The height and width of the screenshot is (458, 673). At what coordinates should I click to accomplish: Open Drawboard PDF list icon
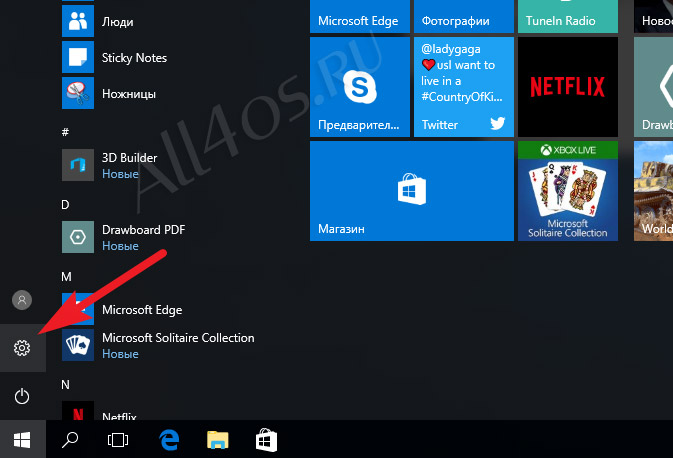78,237
